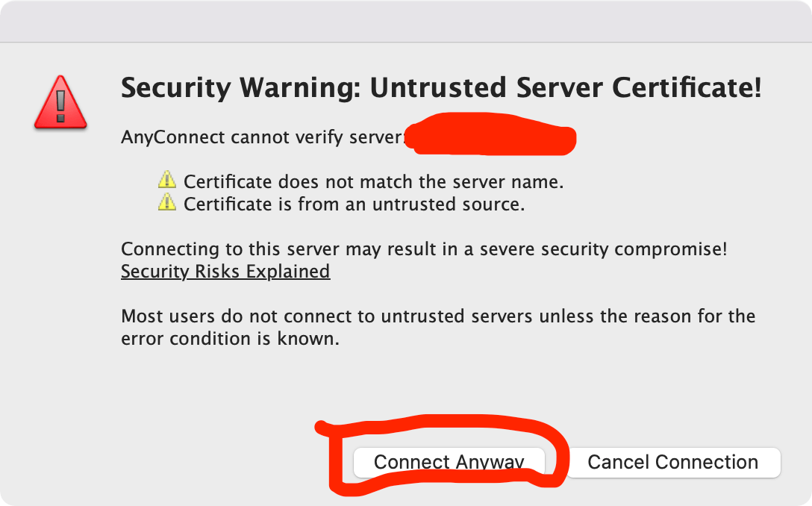
Task: Click the "error condition is known." line
Action: [230, 338]
